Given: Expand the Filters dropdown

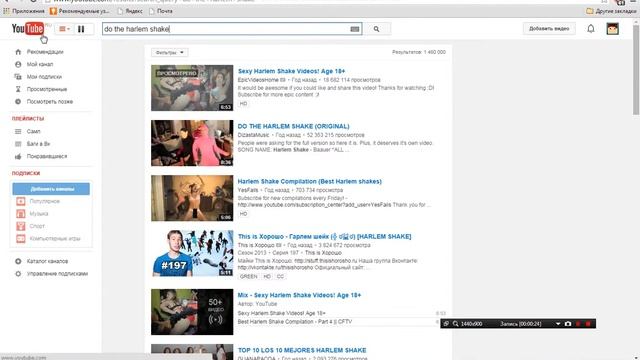Looking at the screenshot, I should pos(169,53).
